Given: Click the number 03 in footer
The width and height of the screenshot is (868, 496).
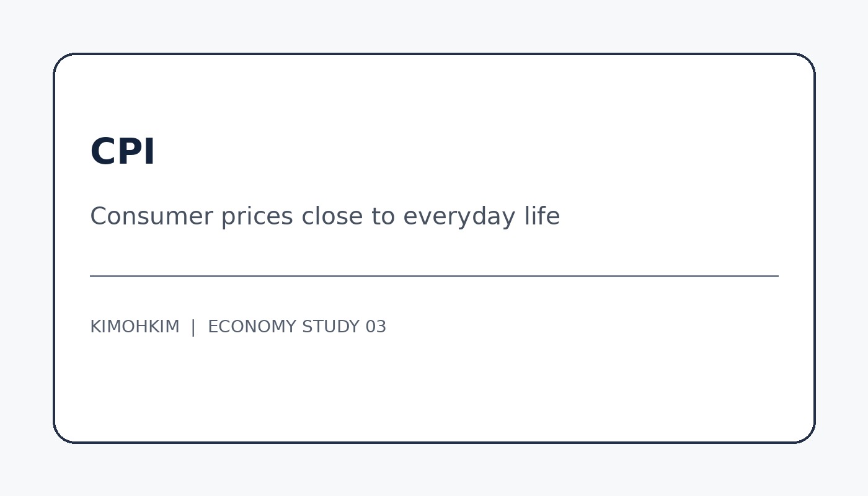Looking at the screenshot, I should click(x=376, y=327).
